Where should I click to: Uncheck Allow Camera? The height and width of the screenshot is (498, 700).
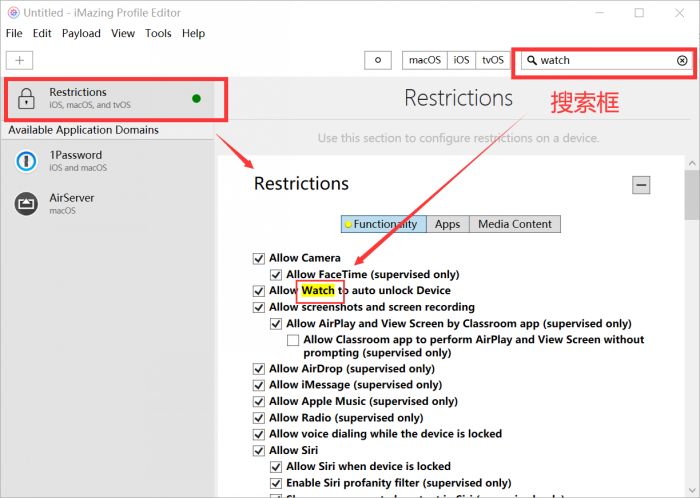pos(258,258)
